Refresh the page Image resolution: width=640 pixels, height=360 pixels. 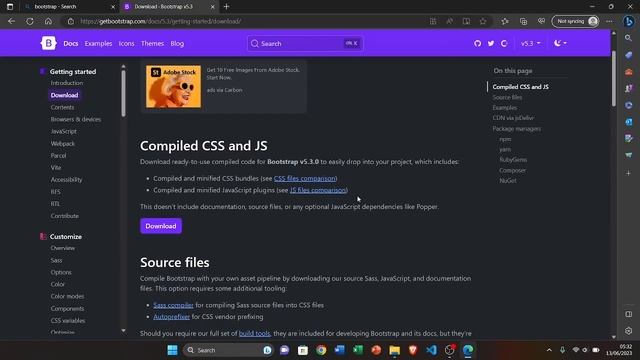pyautogui.click(x=30, y=21)
